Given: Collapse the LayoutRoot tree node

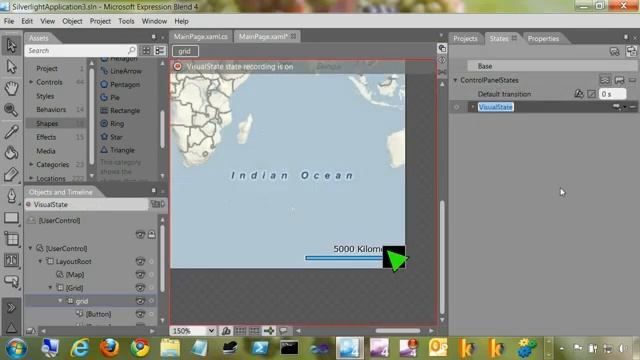Looking at the screenshot, I should 40,261.
